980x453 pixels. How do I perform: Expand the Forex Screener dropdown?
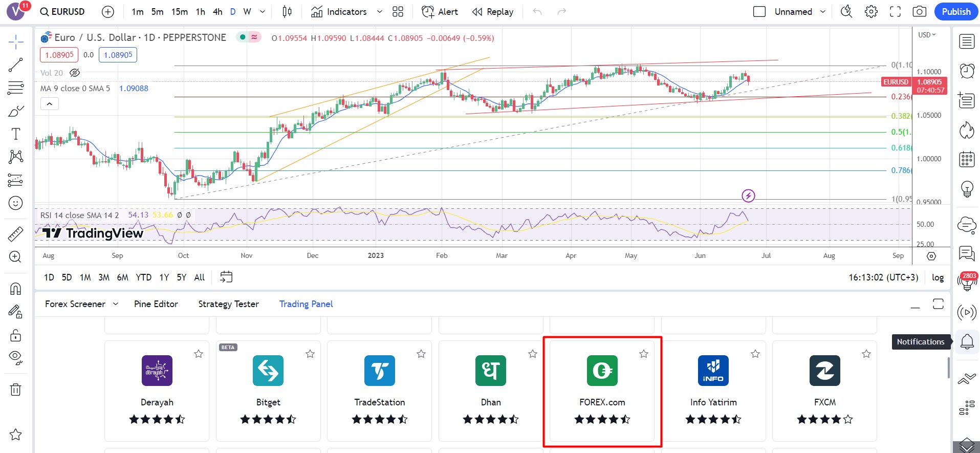tap(116, 304)
